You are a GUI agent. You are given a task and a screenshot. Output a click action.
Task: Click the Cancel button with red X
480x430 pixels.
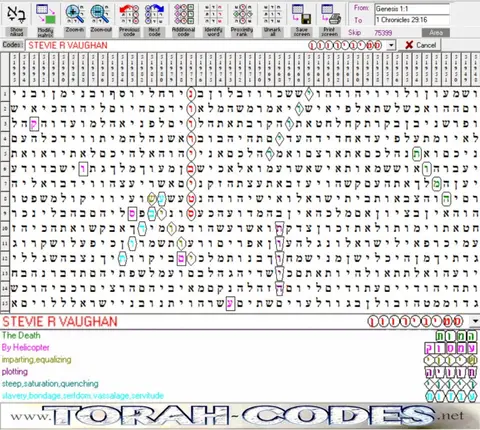coord(420,45)
